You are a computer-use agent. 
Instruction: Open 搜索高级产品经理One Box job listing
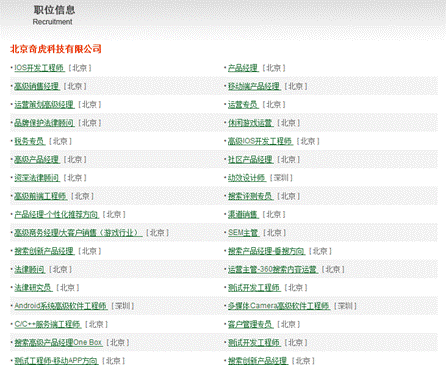58,343
